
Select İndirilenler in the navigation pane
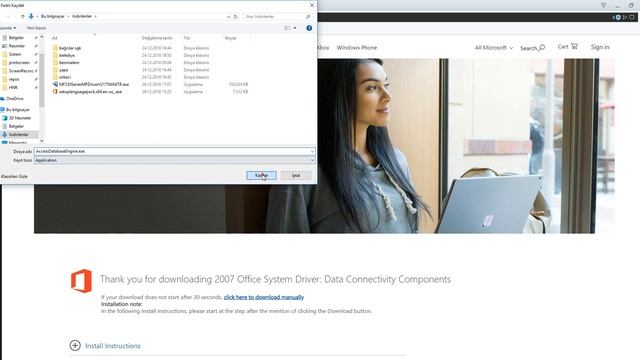pos(19,134)
